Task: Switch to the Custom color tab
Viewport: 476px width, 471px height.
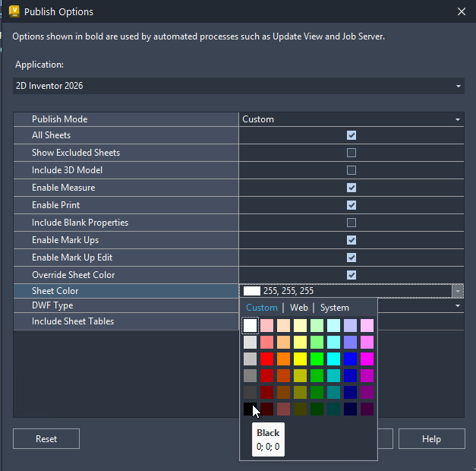Action: pos(261,308)
